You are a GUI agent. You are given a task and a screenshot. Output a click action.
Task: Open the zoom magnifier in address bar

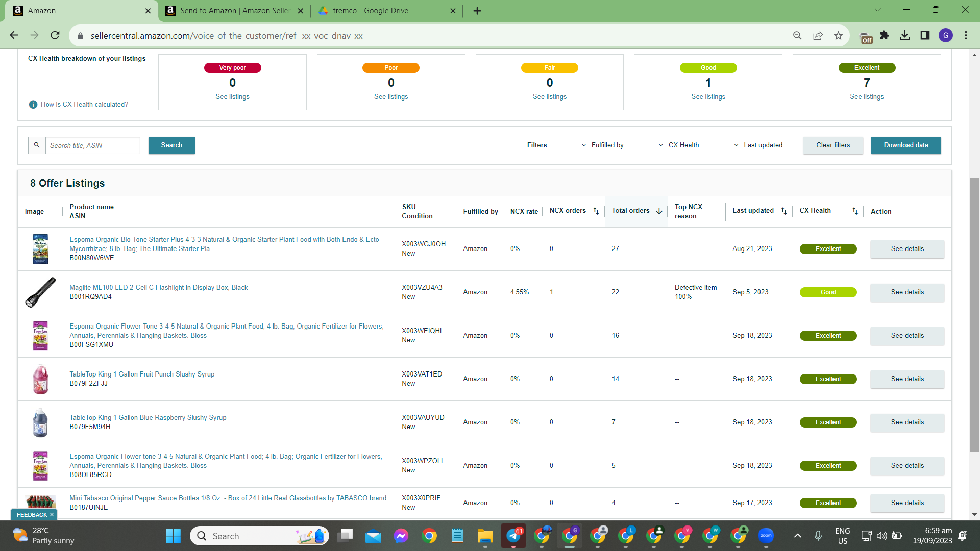pyautogui.click(x=797, y=36)
